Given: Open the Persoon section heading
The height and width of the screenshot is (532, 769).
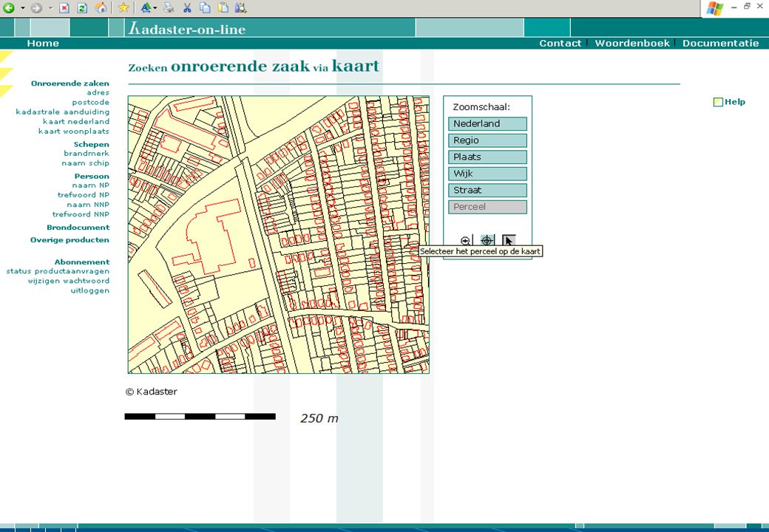Looking at the screenshot, I should click(92, 177).
